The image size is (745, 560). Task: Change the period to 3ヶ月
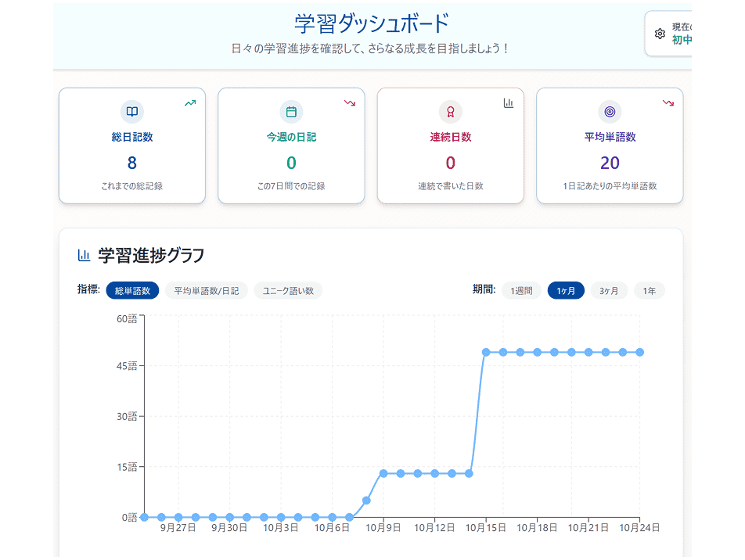click(609, 291)
